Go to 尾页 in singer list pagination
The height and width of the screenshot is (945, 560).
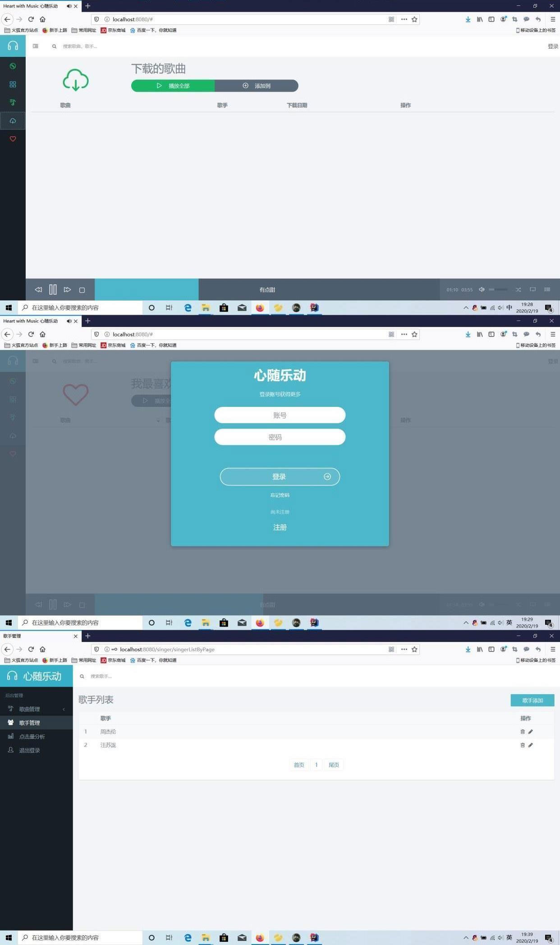(334, 765)
